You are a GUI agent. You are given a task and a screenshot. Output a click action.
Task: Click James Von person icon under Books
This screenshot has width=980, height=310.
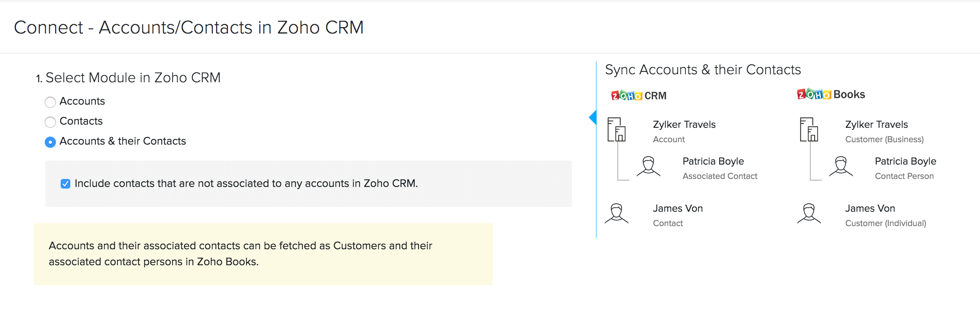[809, 213]
